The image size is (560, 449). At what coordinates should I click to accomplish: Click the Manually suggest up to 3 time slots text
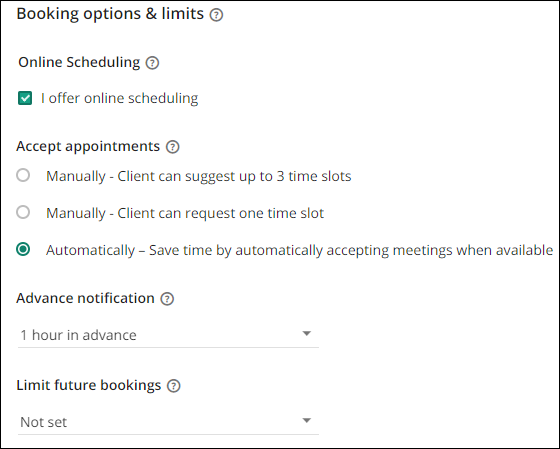pos(199,176)
